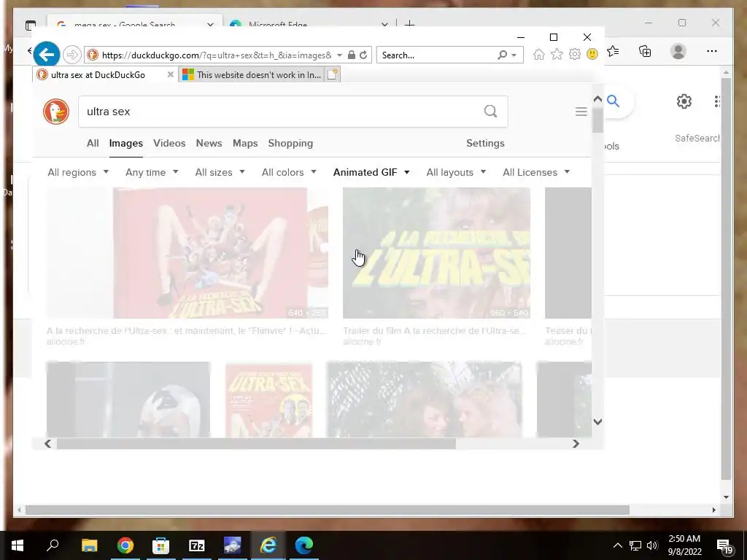Click the smiley feedback icon
The height and width of the screenshot is (560, 747).
tap(592, 54)
